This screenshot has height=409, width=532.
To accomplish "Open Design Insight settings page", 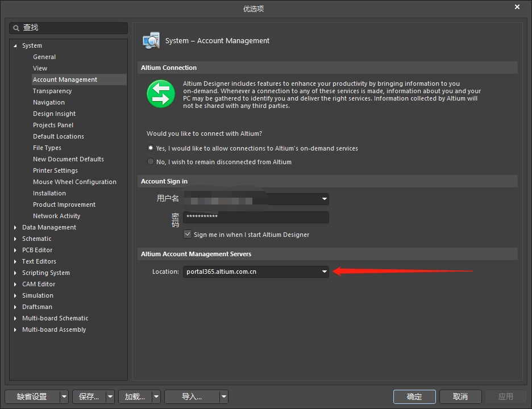I will (x=55, y=114).
